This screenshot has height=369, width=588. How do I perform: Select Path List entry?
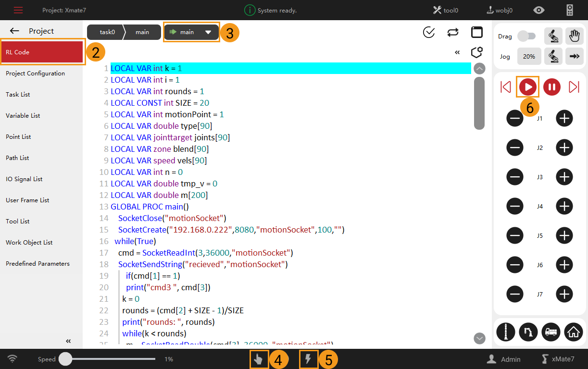pos(41,158)
